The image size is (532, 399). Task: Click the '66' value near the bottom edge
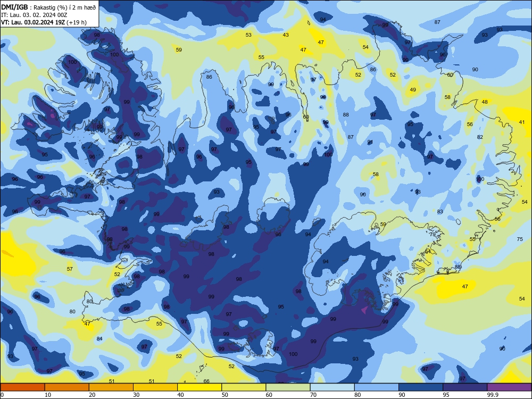(206, 381)
